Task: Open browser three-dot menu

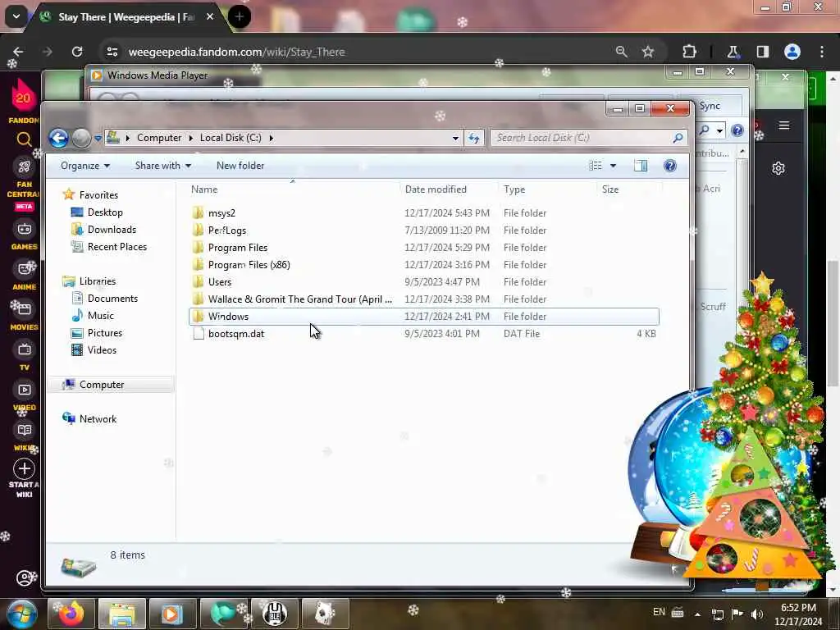Action: (822, 52)
